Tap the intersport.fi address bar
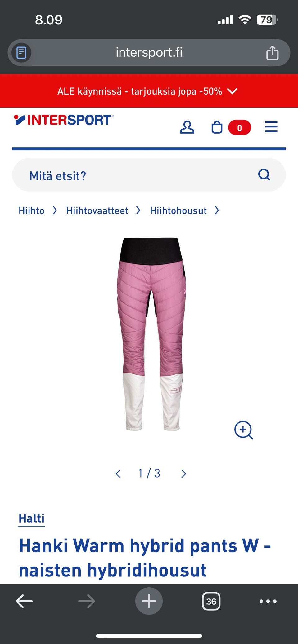The image size is (298, 644). click(149, 52)
